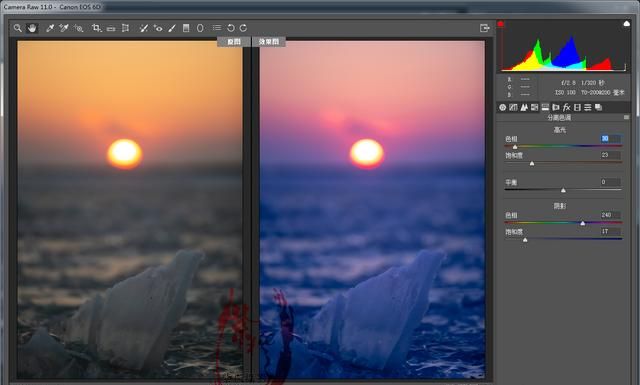Select the Crop tool
The height and width of the screenshot is (385, 640).
(96, 28)
